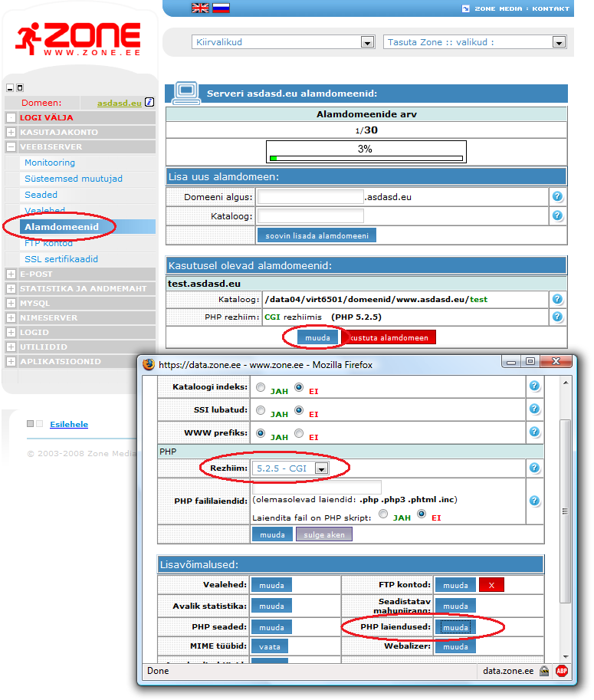Click LOGI VÄLJA to log out
This screenshot has height=700, width=594.
[x=47, y=117]
